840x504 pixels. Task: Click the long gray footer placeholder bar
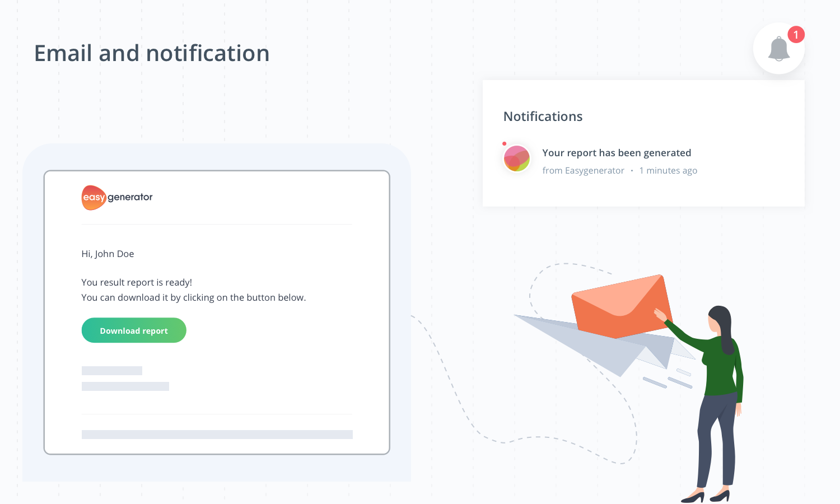pyautogui.click(x=217, y=435)
